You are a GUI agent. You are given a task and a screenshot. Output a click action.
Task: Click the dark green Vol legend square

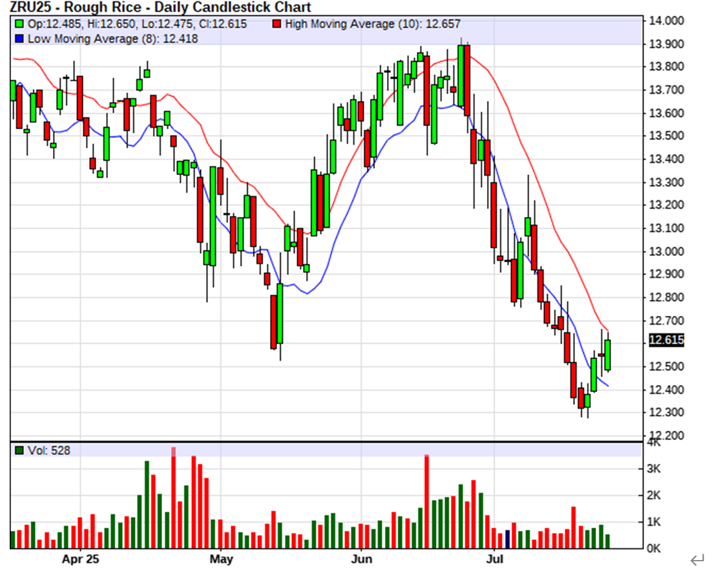19,450
